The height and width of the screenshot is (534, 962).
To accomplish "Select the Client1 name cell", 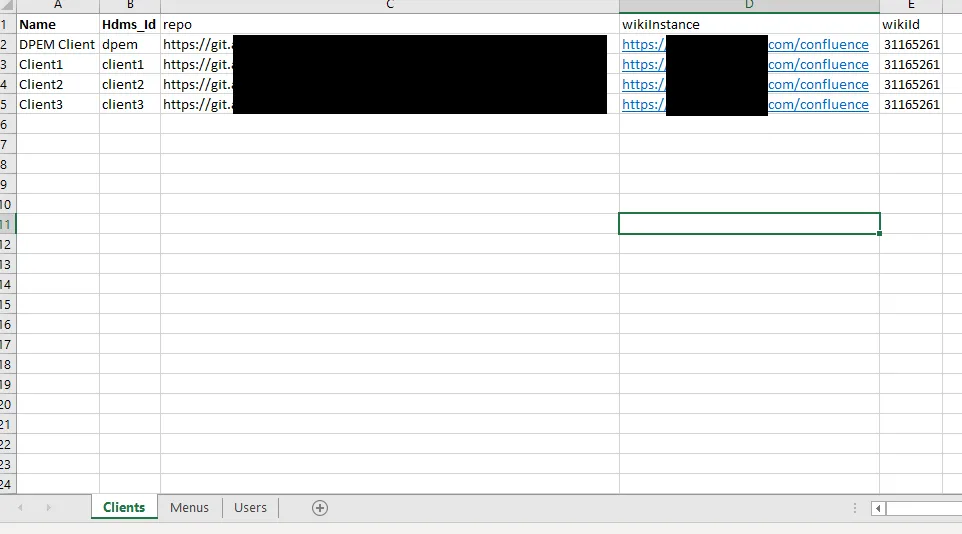I will [x=58, y=64].
